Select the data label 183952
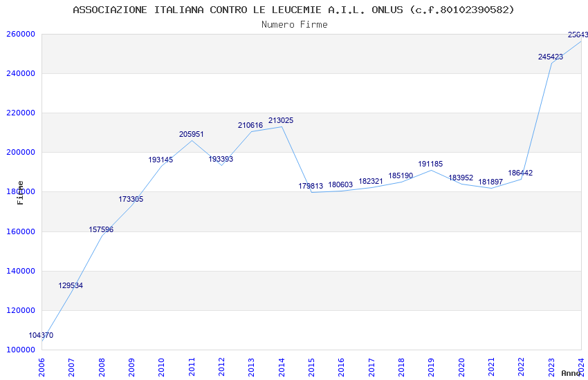 point(461,178)
